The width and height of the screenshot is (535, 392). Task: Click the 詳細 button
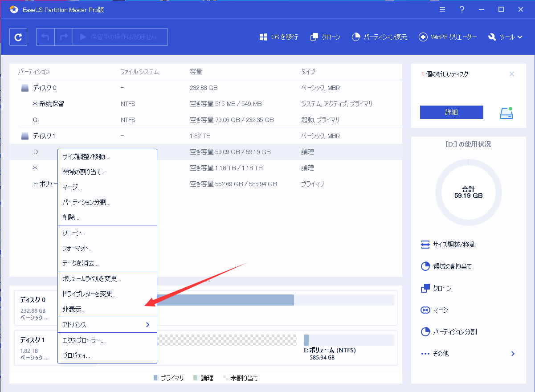(451, 112)
